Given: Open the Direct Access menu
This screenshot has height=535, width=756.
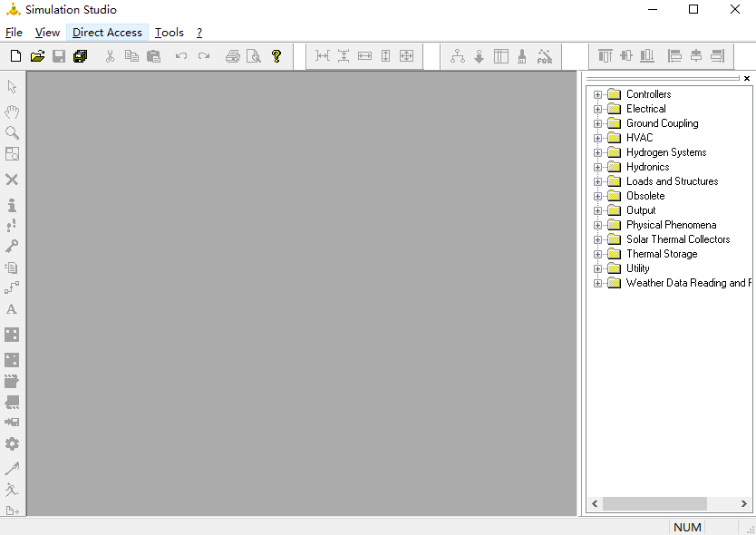Looking at the screenshot, I should coord(107,33).
